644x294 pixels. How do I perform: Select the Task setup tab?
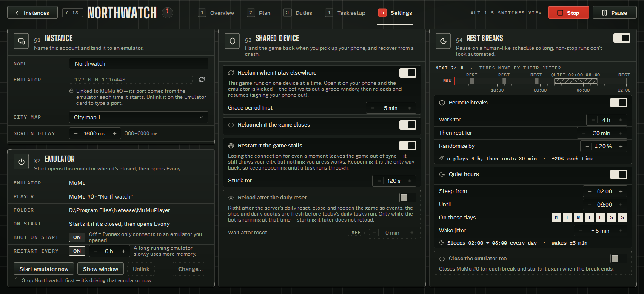[345, 13]
